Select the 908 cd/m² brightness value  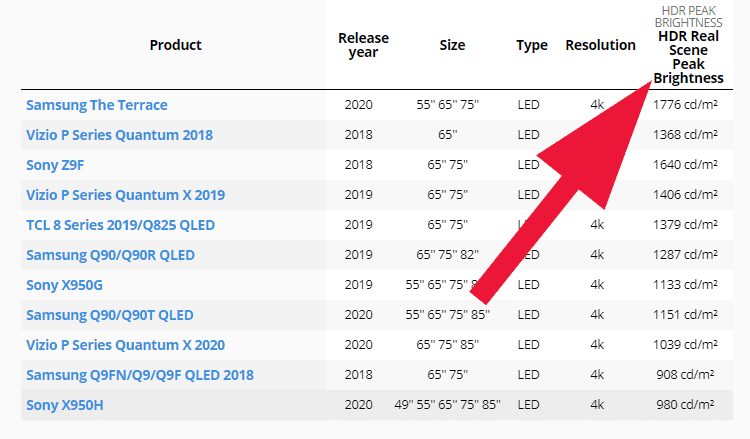[685, 374]
